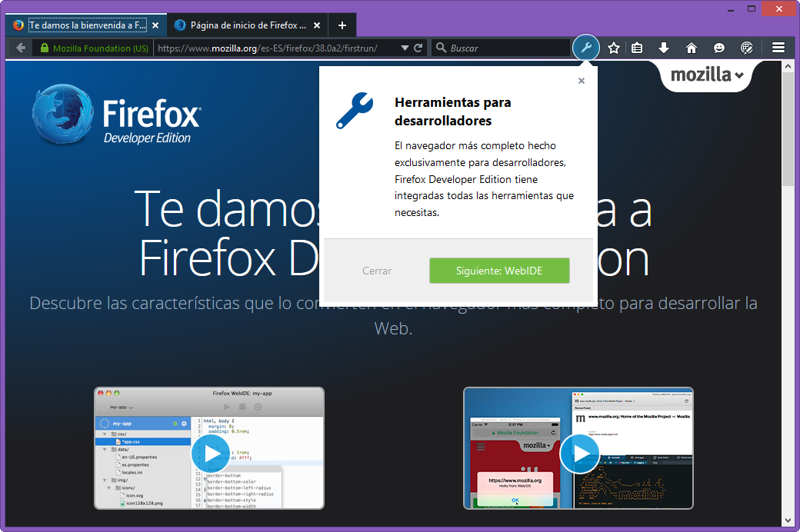Reload the current page
The width and height of the screenshot is (800, 532).
coord(418,48)
